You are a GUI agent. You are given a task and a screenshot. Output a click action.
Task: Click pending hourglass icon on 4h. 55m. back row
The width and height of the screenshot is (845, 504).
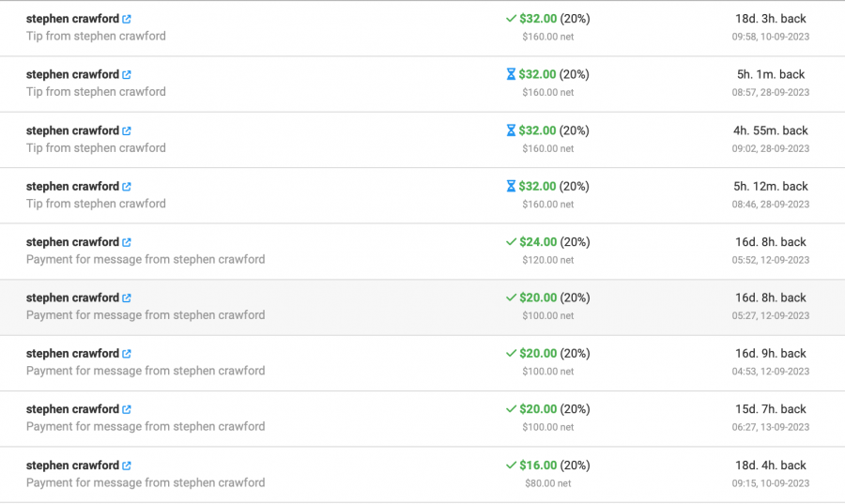[x=511, y=130]
